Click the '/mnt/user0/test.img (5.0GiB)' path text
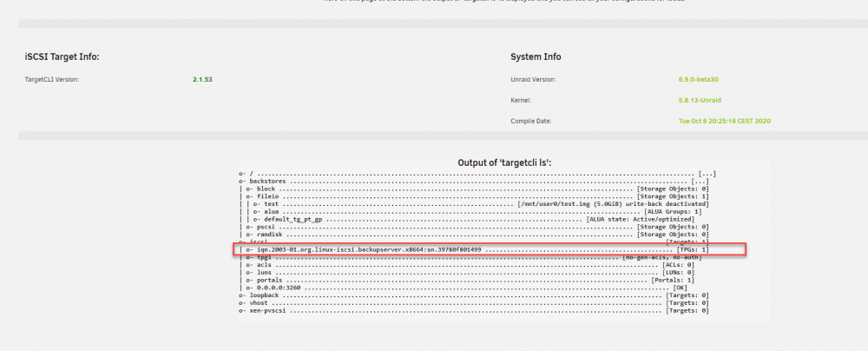Screen dimensions: 868x351 click(x=565, y=204)
